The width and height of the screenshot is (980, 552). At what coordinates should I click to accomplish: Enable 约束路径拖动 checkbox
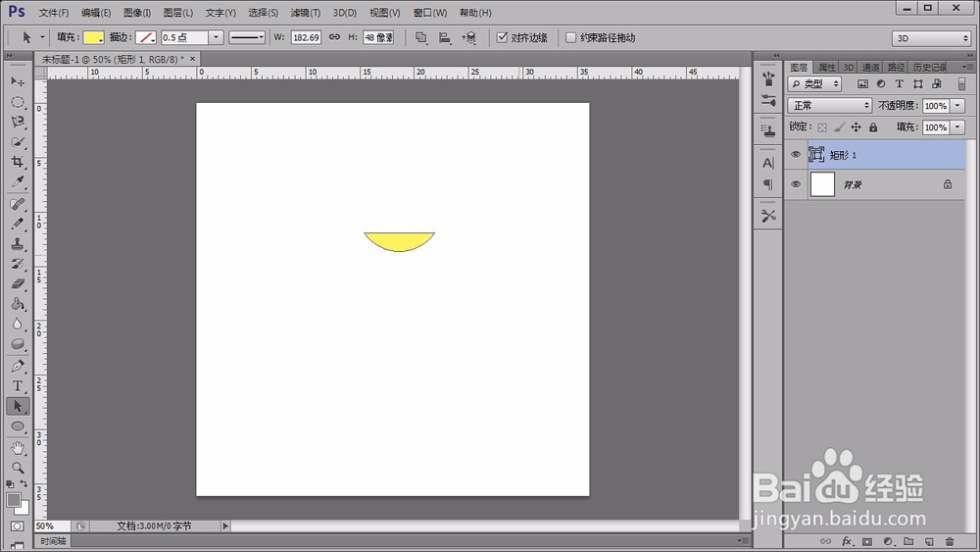570,37
